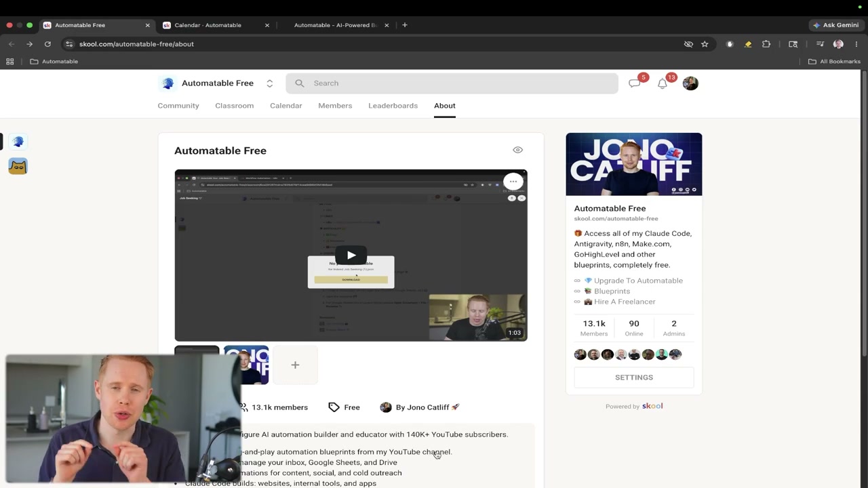Click the skool.com/automatable-free link

point(616,219)
